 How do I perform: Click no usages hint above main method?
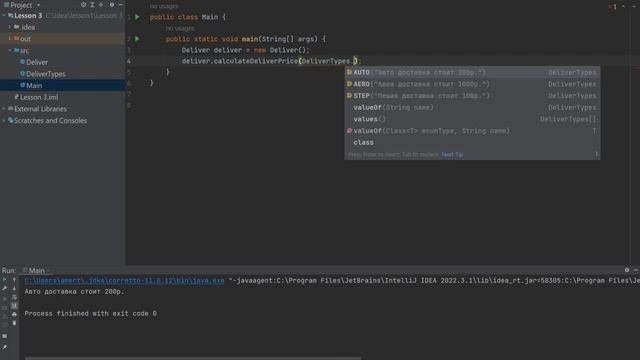pos(180,28)
